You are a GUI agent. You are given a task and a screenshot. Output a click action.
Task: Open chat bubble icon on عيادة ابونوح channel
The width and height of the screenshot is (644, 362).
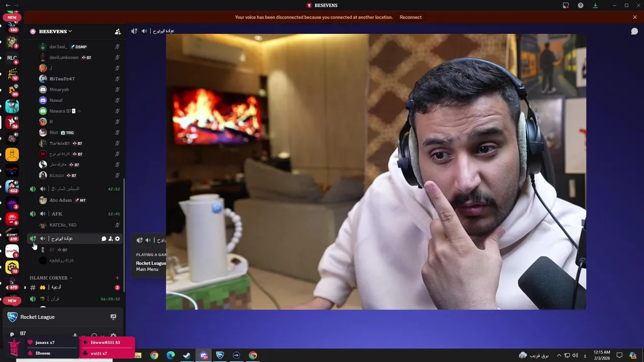(x=104, y=238)
